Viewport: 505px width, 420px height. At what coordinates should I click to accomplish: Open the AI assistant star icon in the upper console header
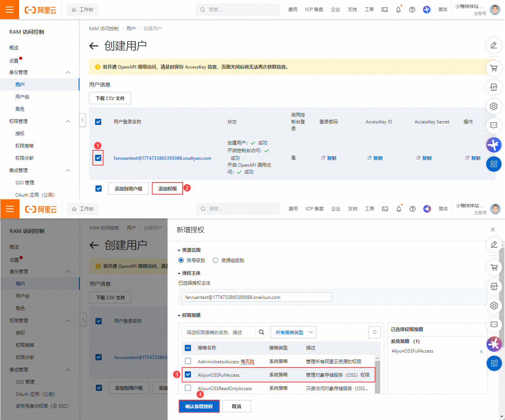tap(427, 10)
